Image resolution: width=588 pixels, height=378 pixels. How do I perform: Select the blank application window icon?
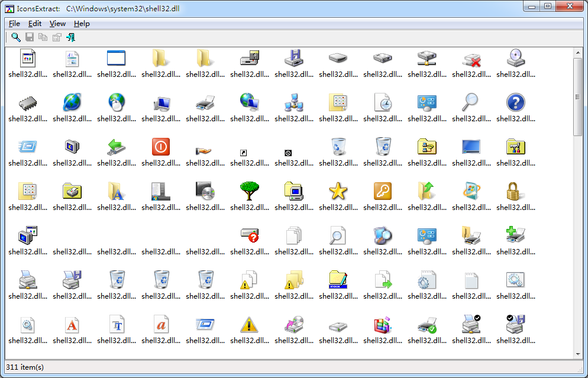click(117, 59)
